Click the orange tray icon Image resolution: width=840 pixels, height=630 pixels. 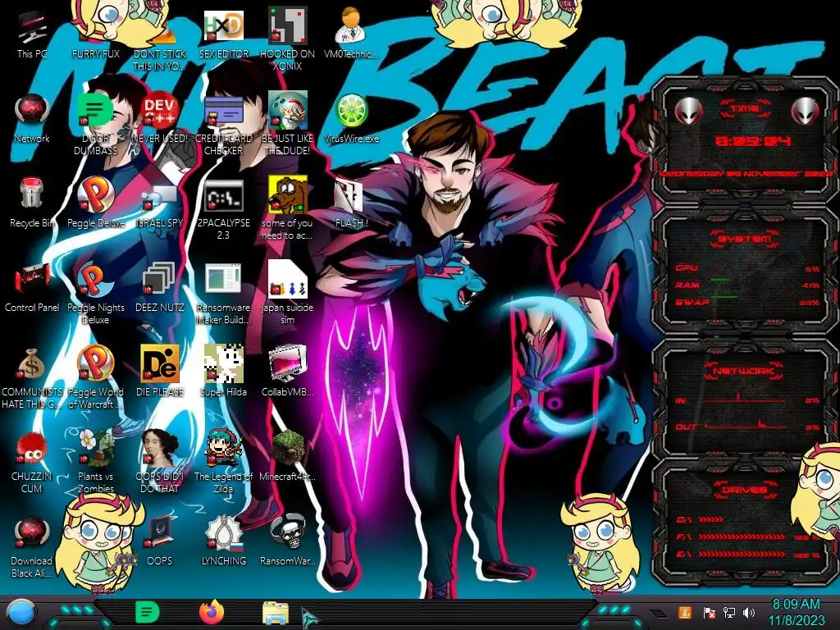tap(684, 612)
